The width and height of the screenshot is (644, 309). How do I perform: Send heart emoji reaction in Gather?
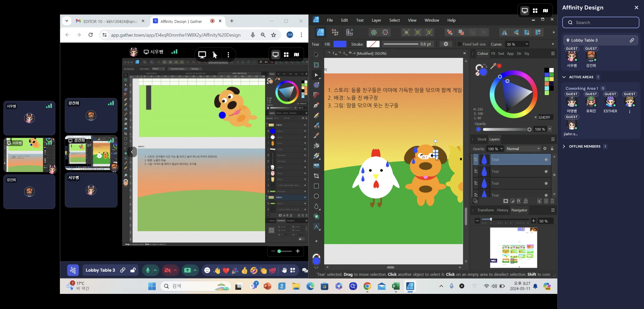point(226,270)
